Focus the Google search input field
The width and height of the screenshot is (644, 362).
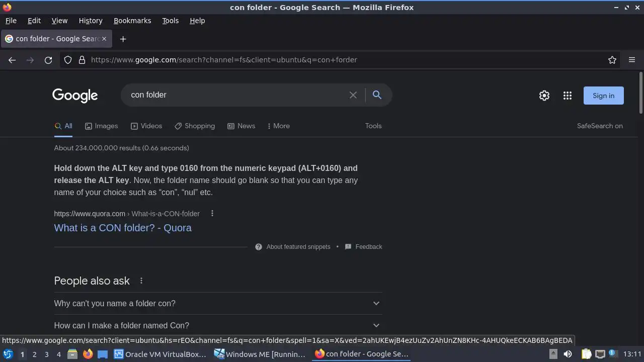click(x=236, y=95)
